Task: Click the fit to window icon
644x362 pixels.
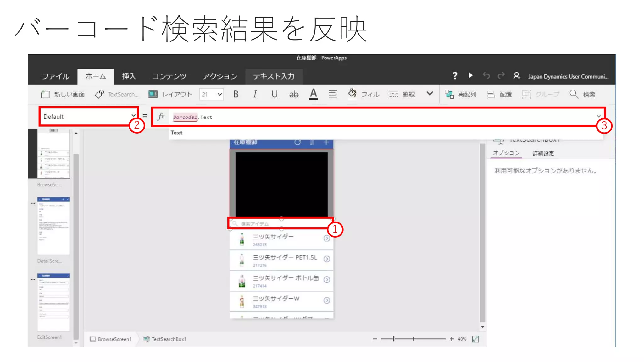Action: (475, 339)
